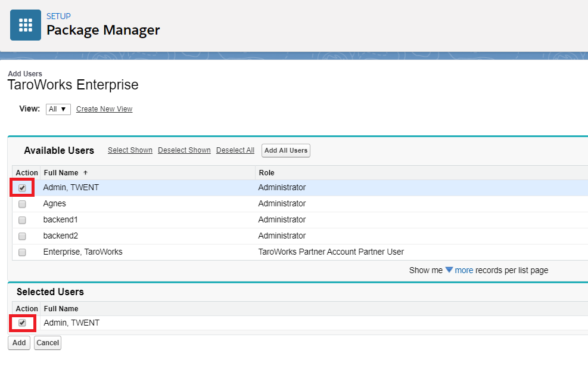
Task: Click the 'Package Manager' heading
Action: (x=103, y=30)
